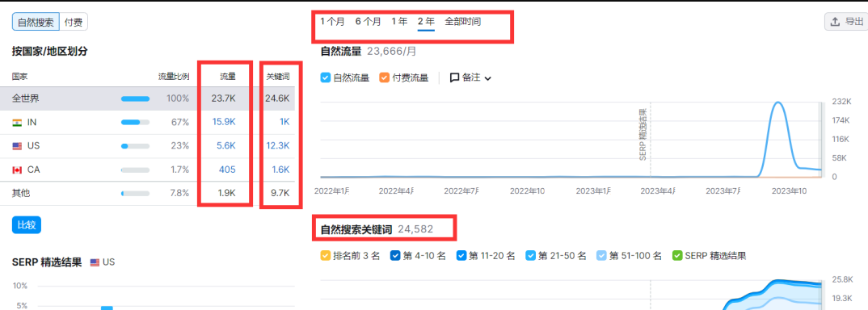Click the SERP 精选结果 marker on traffic chart

click(x=643, y=134)
